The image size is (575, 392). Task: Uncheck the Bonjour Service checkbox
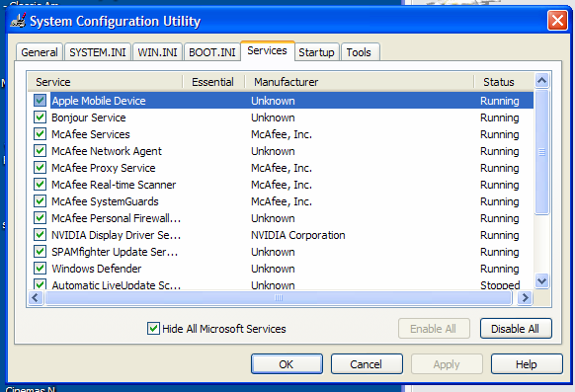pos(40,118)
